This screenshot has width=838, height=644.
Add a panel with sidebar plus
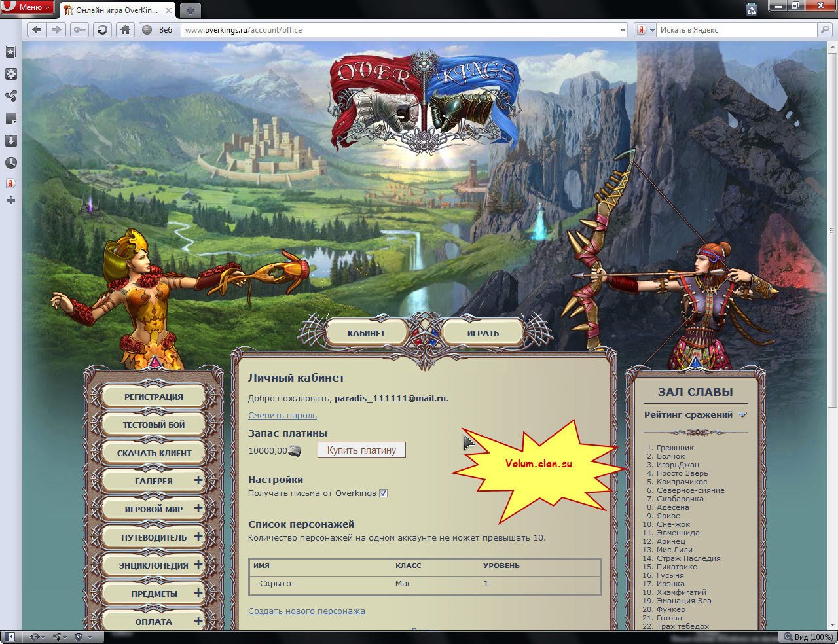[11, 200]
